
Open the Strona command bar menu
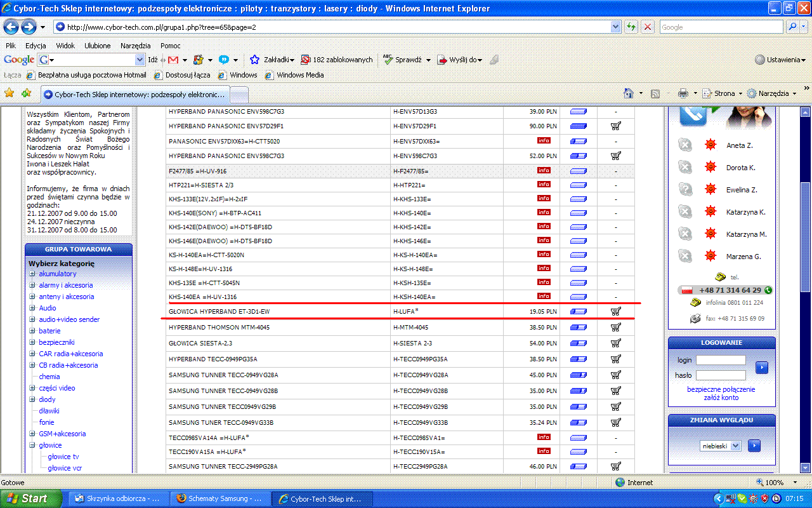click(723, 93)
